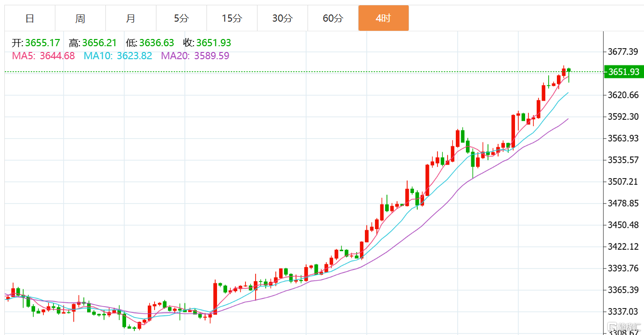Click the MA10 value 3623.82

(134, 56)
